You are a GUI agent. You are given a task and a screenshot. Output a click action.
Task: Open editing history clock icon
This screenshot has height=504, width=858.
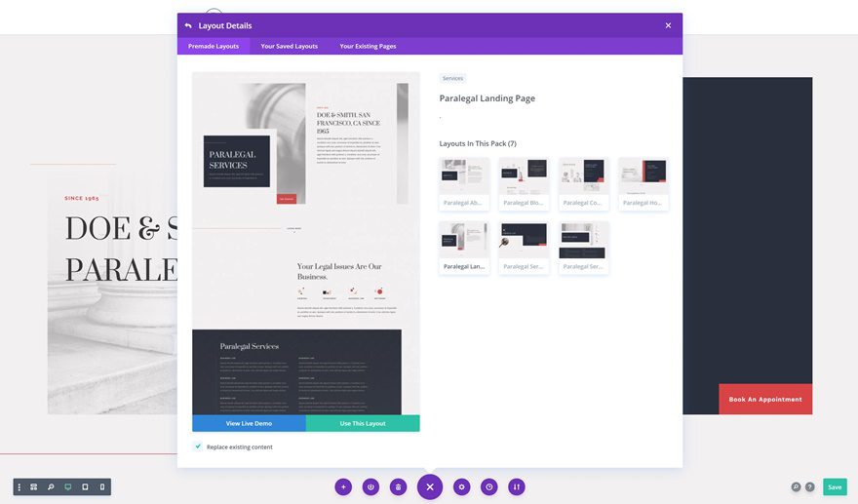click(489, 487)
